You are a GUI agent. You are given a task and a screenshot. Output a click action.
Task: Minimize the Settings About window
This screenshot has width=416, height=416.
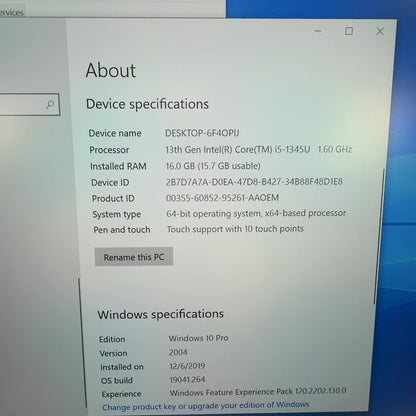[318, 31]
